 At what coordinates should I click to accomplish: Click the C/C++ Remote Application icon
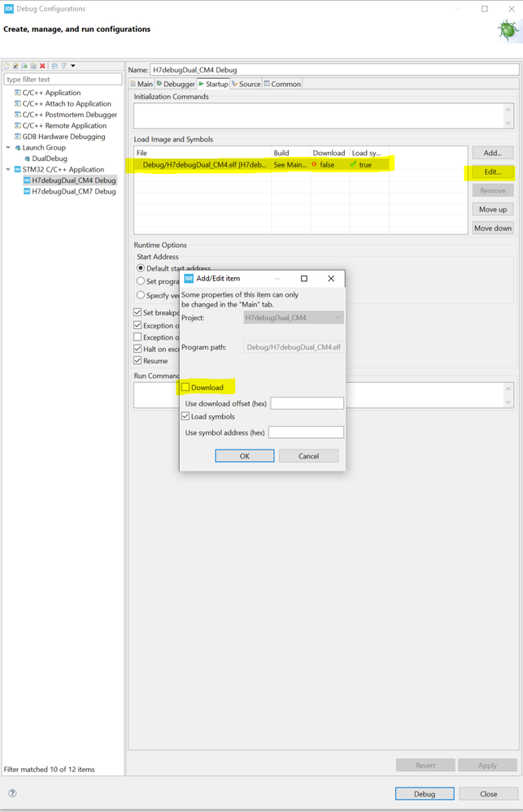[x=18, y=125]
